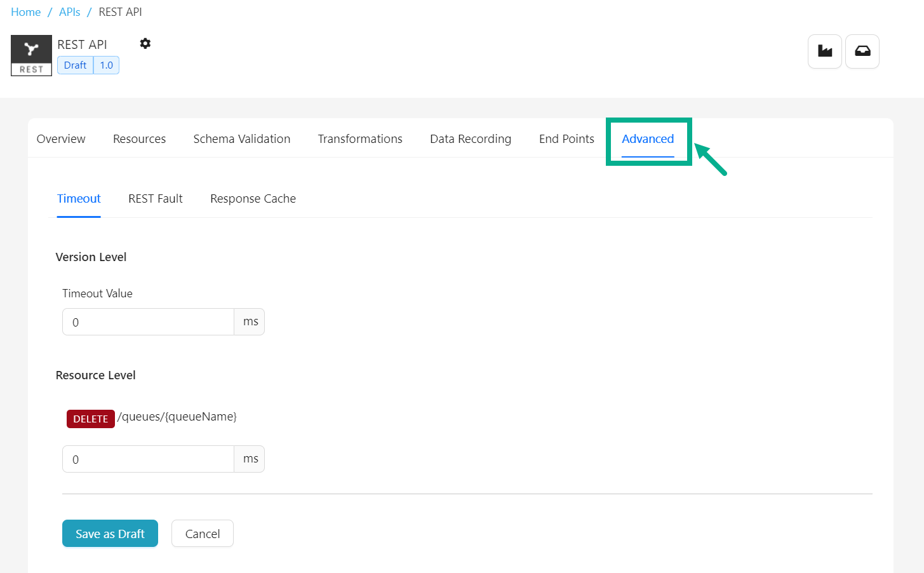The image size is (924, 573).
Task: Click the REST API logo thumbnail
Action: point(31,55)
